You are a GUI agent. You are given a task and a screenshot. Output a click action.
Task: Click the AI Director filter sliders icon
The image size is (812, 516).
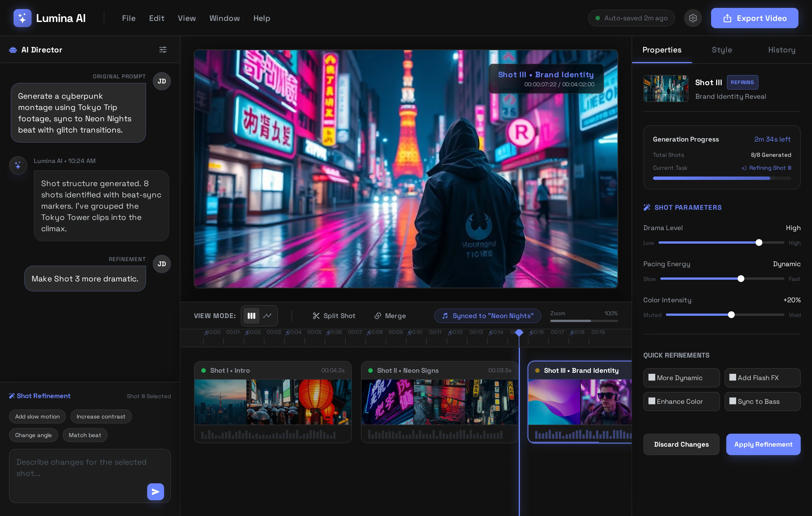pyautogui.click(x=163, y=50)
